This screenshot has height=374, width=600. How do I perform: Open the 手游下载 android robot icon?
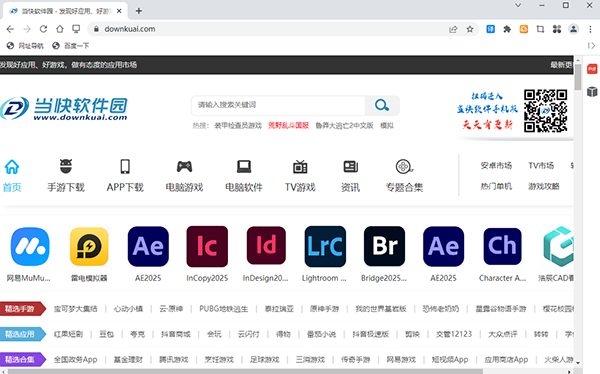tap(66, 167)
